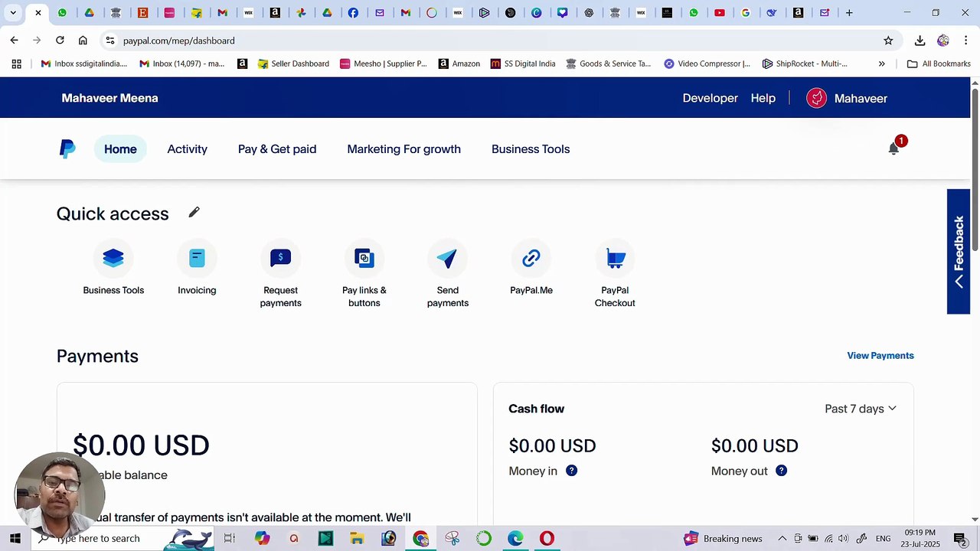Select the Home navigation tab
This screenshot has width=980, height=551.
click(120, 149)
